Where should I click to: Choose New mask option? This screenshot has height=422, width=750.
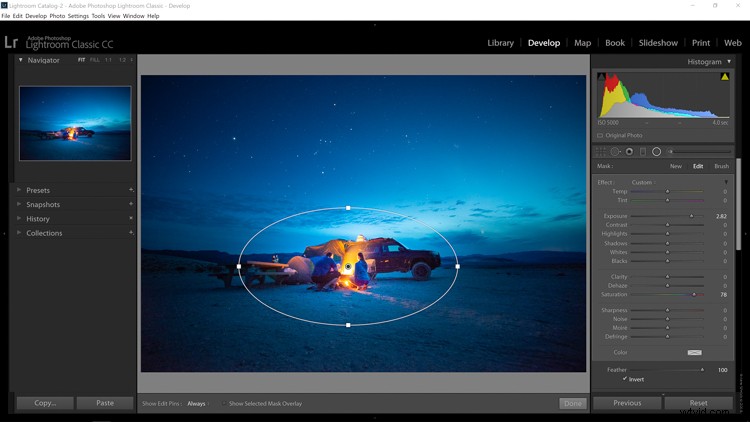point(675,166)
